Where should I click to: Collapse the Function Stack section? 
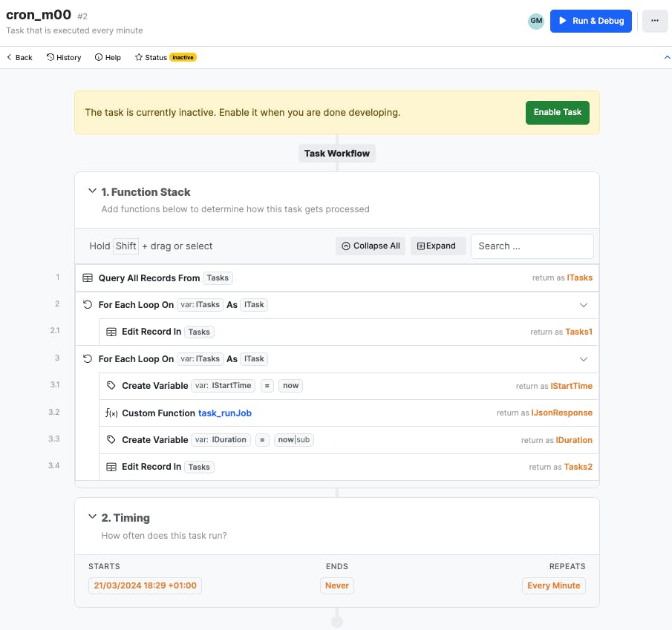coord(92,191)
